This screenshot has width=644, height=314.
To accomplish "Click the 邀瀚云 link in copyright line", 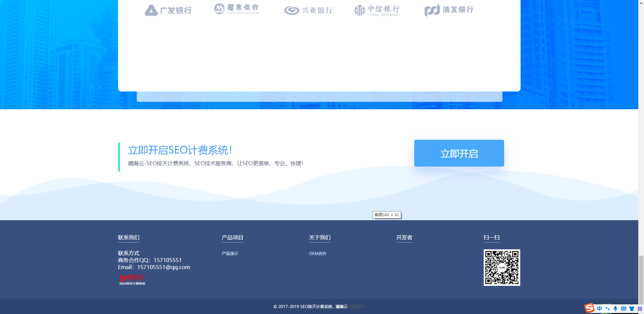I will click(341, 307).
